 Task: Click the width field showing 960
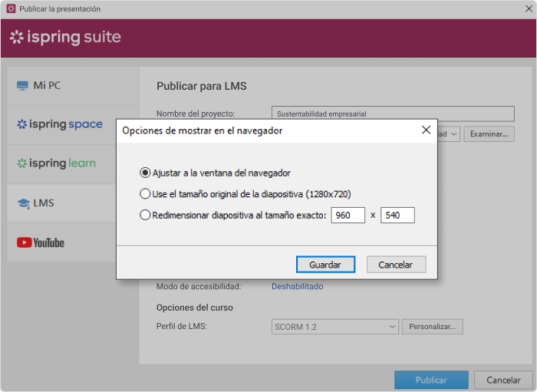[348, 215]
